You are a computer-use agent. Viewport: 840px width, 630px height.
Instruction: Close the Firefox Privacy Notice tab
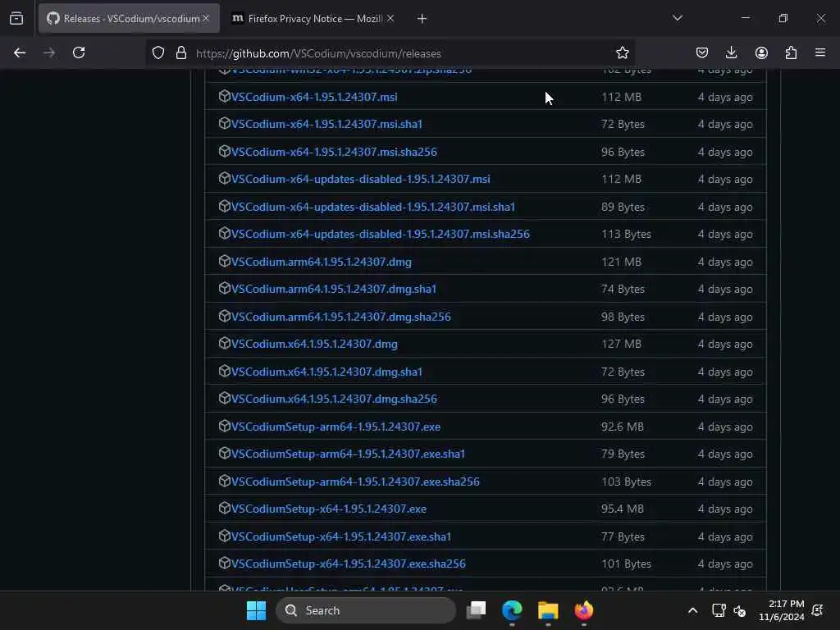click(390, 19)
